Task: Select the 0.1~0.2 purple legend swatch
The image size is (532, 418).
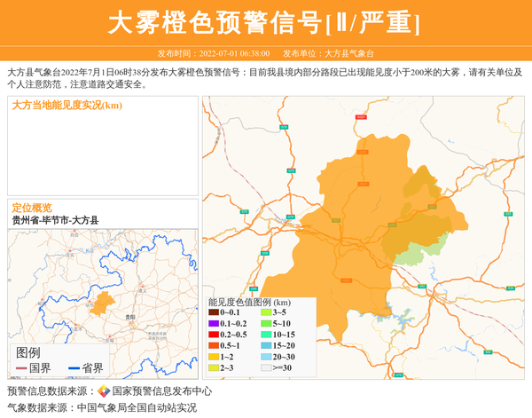Action: coord(213,323)
